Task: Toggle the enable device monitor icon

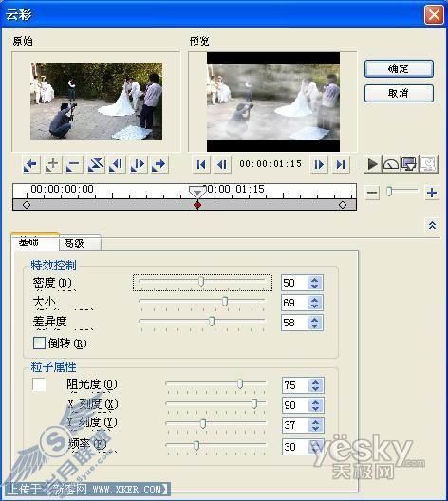Action: (410, 164)
